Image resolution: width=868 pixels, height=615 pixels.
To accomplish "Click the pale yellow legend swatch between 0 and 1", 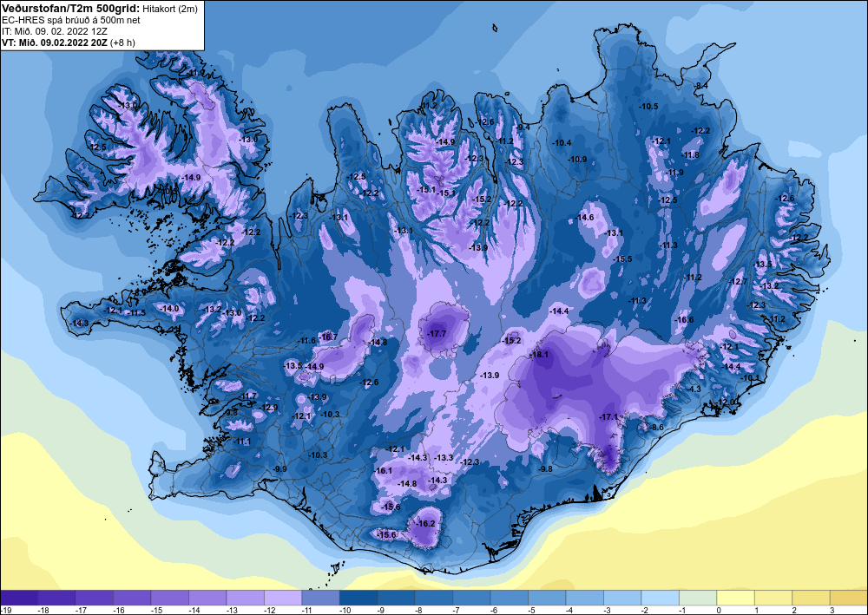I will [735, 598].
